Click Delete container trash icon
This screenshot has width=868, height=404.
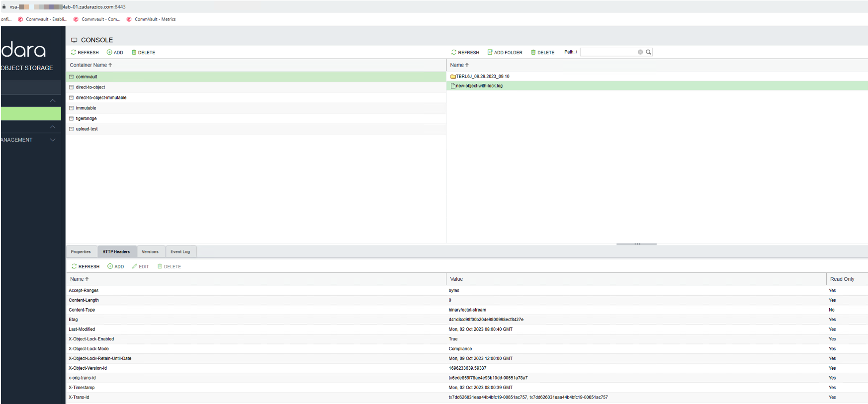pyautogui.click(x=134, y=52)
